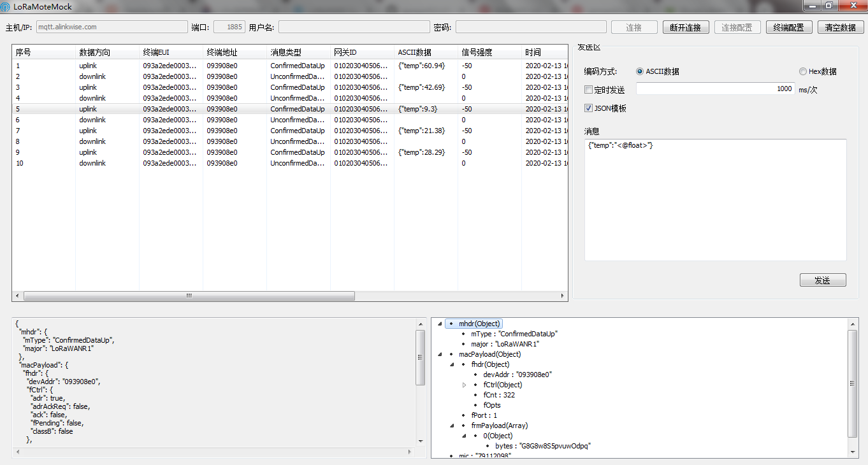Enable the 定时发送 checkbox
Viewport: 868px width, 465px height.
pyautogui.click(x=588, y=90)
